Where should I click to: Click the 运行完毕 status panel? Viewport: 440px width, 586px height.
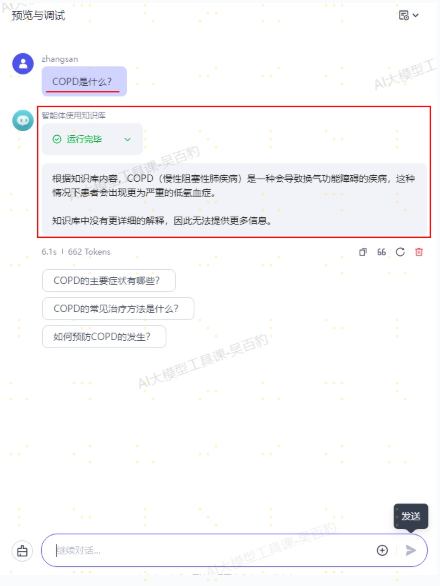pyautogui.click(x=92, y=139)
